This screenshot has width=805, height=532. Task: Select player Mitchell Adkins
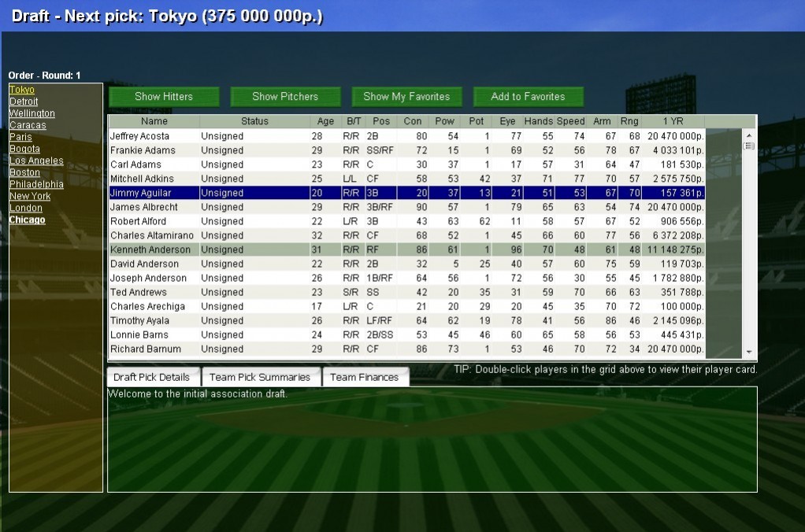point(406,179)
